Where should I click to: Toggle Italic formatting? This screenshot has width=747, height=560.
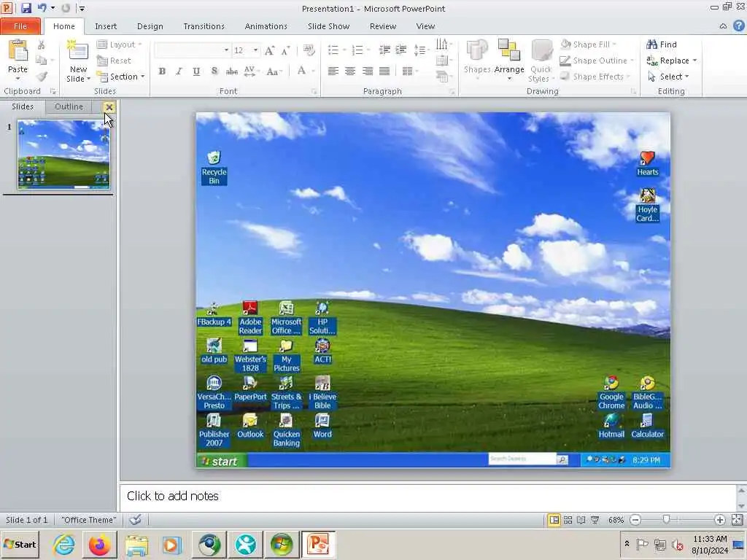[x=179, y=71]
